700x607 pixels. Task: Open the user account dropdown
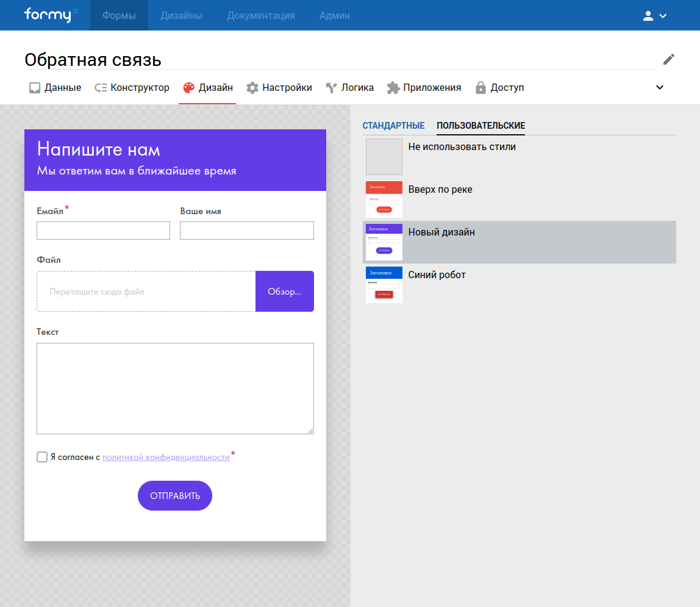point(655,16)
